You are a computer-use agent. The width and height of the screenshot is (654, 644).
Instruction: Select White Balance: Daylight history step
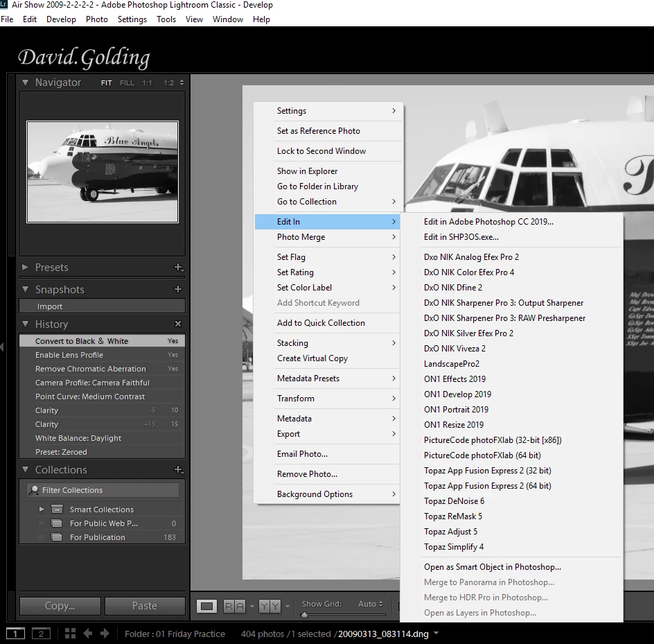pos(103,438)
